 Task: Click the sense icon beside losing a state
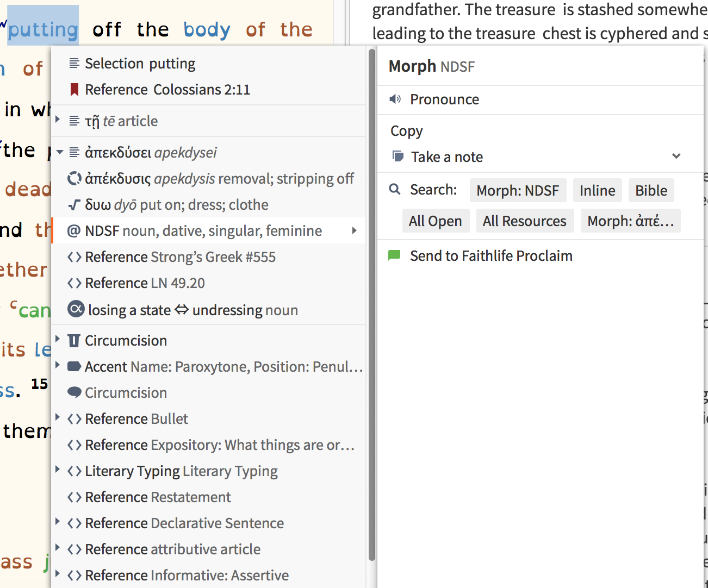pos(76,310)
